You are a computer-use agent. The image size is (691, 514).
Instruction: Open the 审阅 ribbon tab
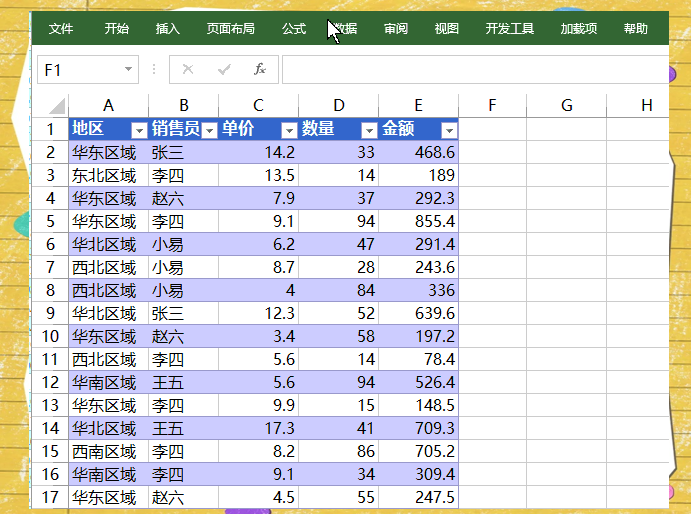(396, 29)
